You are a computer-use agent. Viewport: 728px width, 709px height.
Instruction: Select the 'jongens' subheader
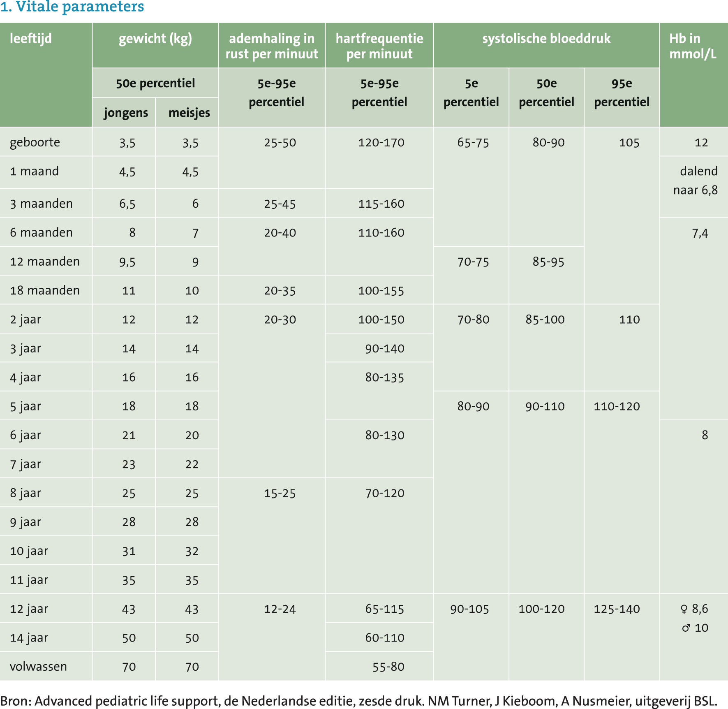point(126,113)
